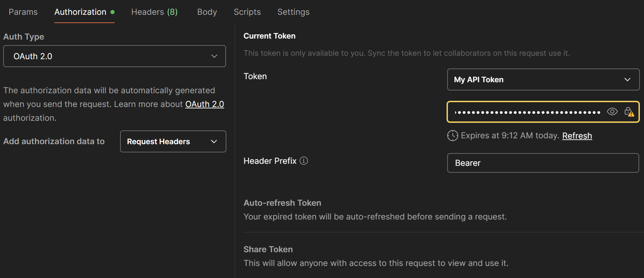Click the Header Prefix info icon

(x=304, y=161)
